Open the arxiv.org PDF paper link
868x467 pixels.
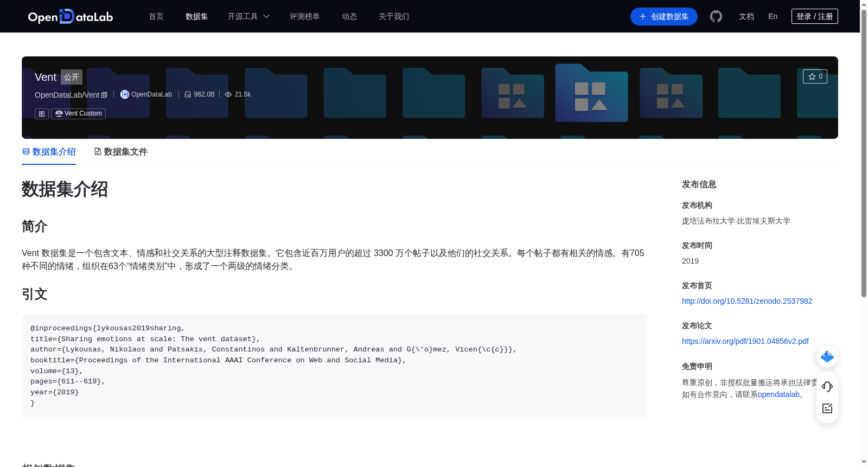pos(745,341)
